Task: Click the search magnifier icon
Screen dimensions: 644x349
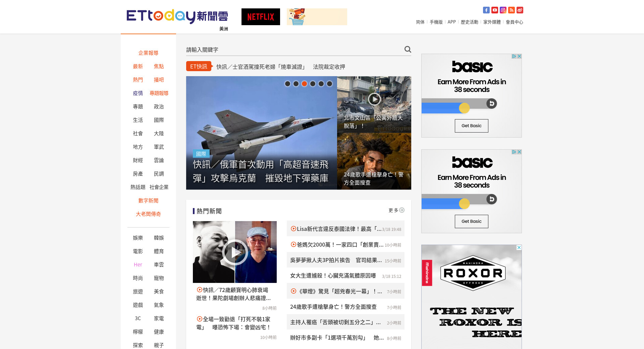Action: click(408, 49)
